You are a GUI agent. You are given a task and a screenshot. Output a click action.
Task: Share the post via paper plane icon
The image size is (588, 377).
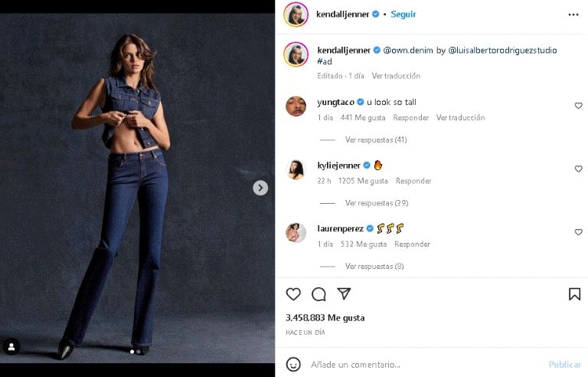point(344,293)
